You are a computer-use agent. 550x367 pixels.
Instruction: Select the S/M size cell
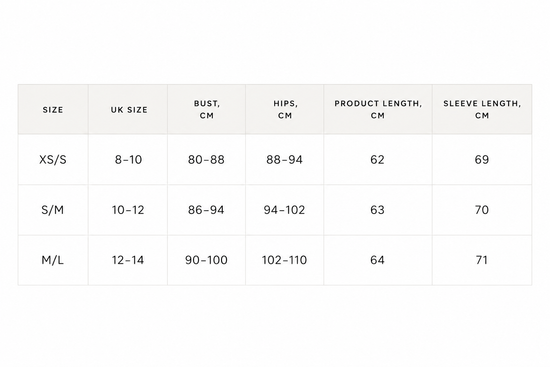point(53,210)
